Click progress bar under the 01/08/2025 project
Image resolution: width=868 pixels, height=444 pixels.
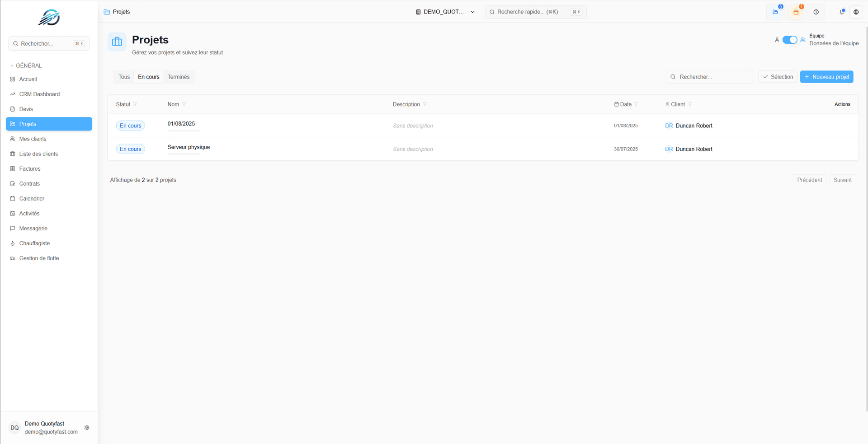coord(184,131)
